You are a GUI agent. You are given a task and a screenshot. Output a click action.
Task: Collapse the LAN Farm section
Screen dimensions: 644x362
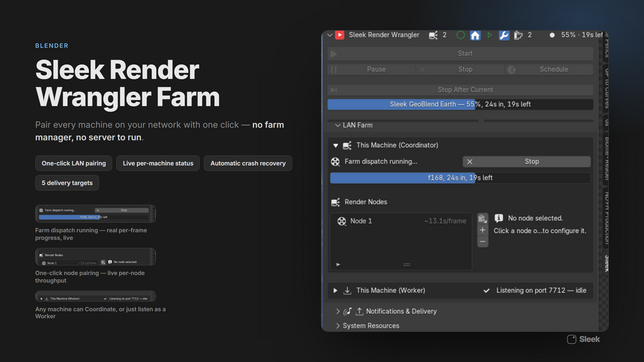pyautogui.click(x=338, y=125)
